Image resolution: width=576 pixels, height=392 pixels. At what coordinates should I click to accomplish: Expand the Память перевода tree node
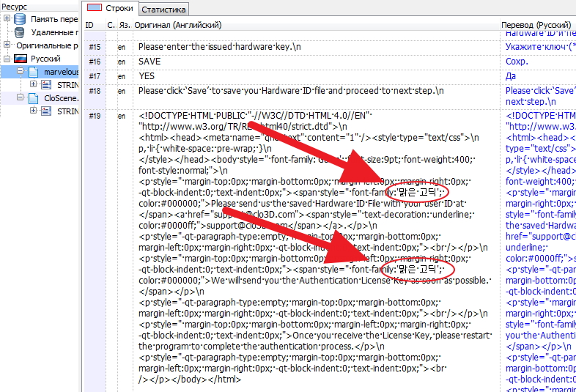(x=7, y=18)
